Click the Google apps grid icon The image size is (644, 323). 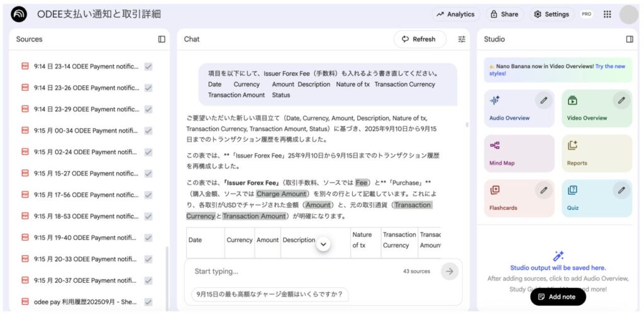pos(607,14)
